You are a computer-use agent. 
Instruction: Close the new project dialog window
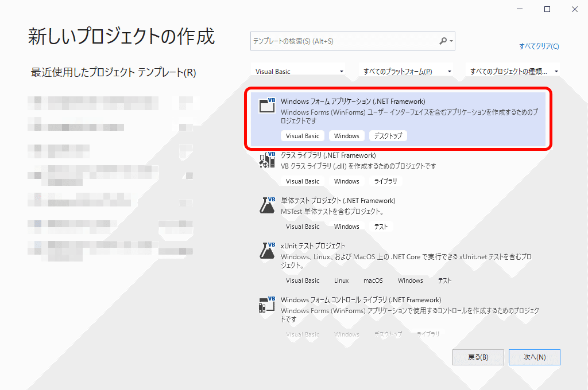pos(574,9)
